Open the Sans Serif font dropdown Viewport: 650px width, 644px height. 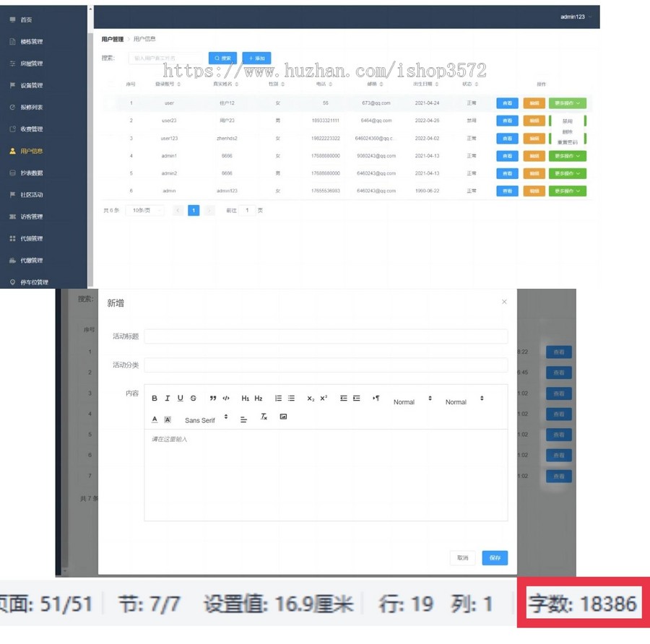coord(206,419)
